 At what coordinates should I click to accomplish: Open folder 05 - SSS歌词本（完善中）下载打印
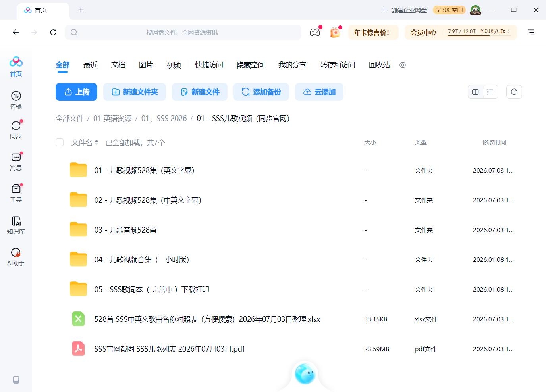click(152, 289)
